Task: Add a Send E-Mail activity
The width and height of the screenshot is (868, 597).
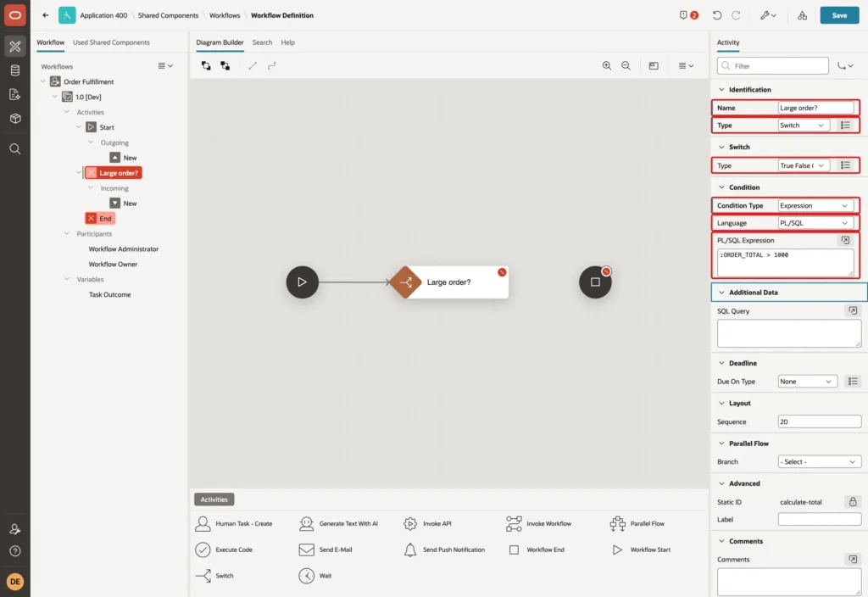Action: 325,550
